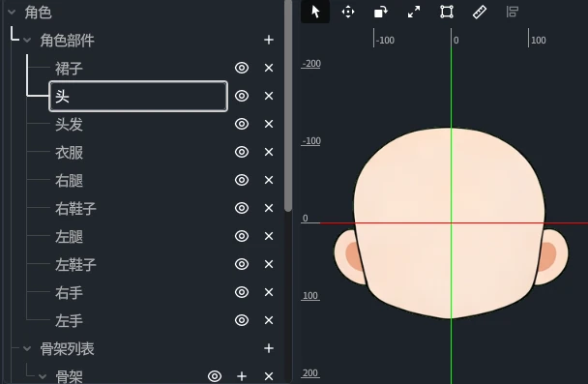Collapse the 角色 root node

[12, 12]
